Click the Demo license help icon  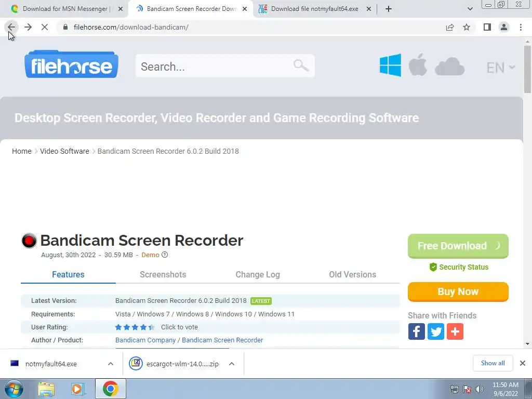[165, 255]
